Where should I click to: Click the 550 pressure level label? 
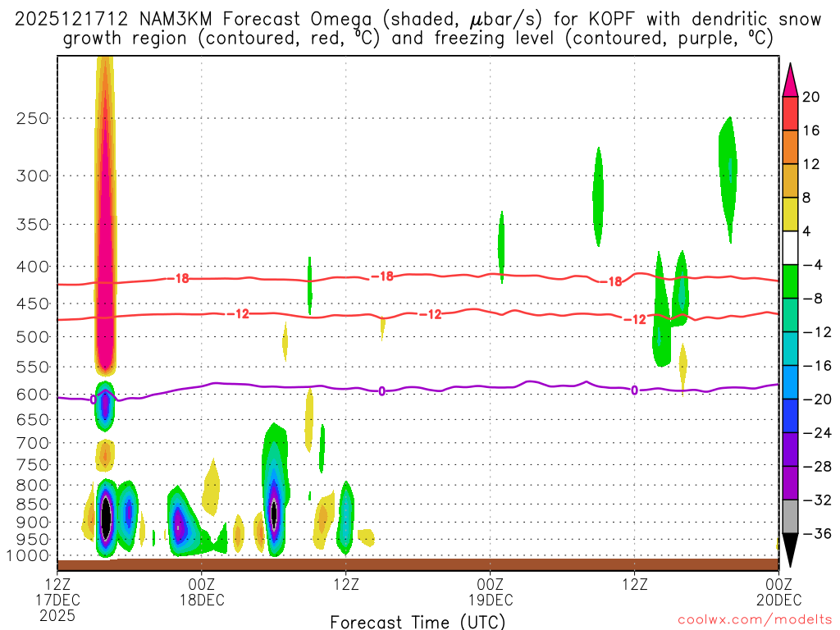(x=33, y=367)
